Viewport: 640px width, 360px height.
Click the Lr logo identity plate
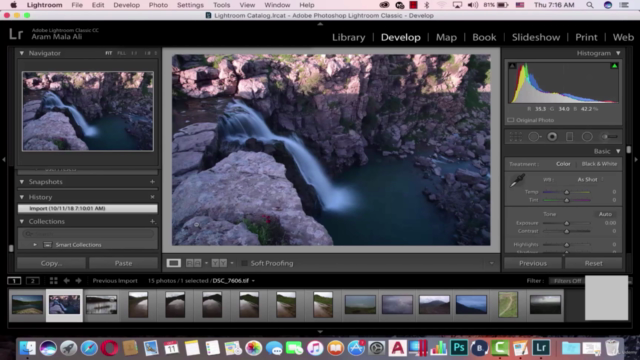[16, 34]
